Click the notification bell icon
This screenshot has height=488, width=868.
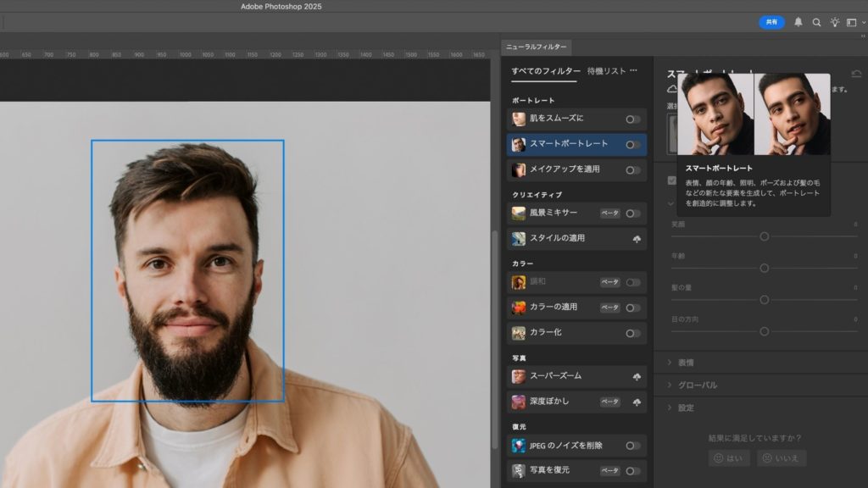[x=798, y=23]
